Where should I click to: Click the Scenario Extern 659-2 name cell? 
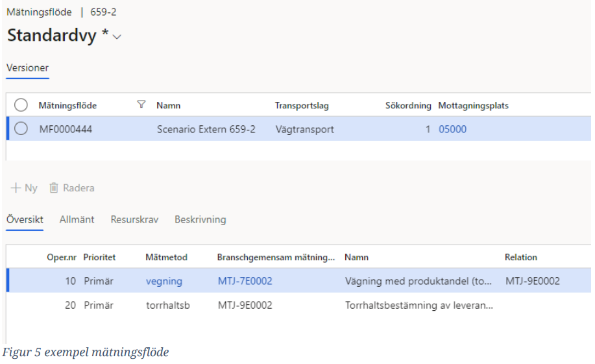click(x=206, y=129)
